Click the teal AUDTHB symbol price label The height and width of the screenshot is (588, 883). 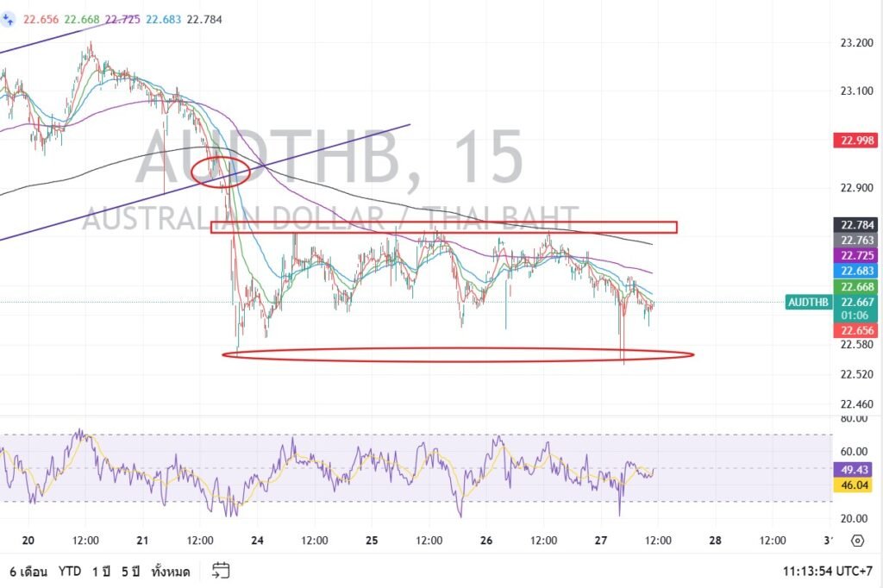pos(808,302)
